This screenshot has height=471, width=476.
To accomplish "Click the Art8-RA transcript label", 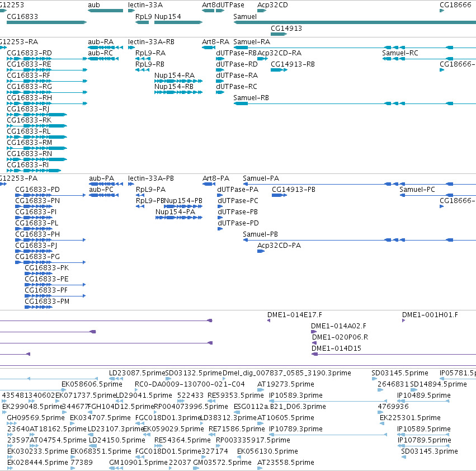I will click(x=215, y=41).
